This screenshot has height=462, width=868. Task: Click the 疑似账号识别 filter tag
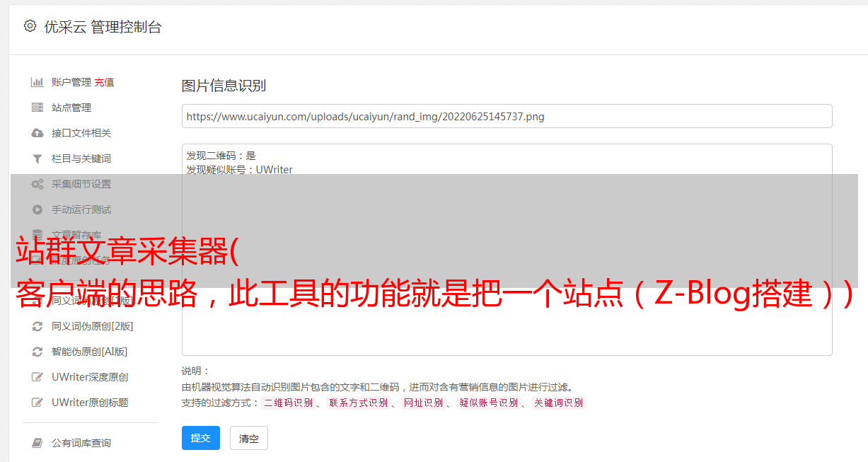488,403
